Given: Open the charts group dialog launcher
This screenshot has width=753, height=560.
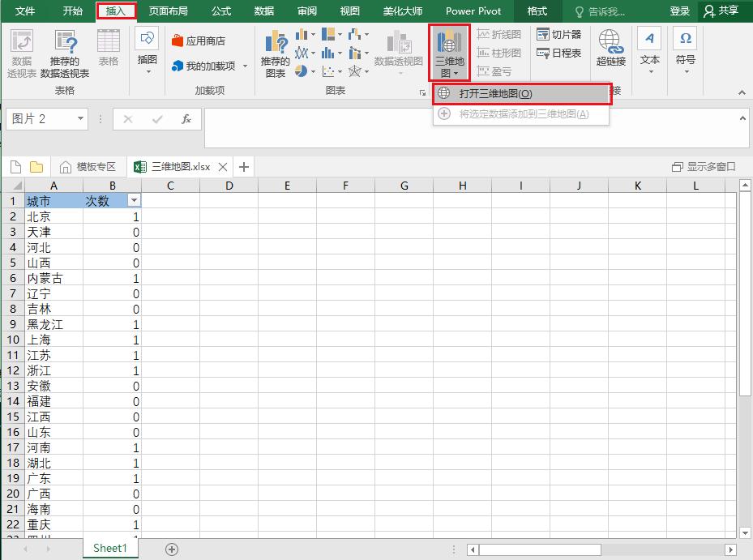Looking at the screenshot, I should coord(422,92).
